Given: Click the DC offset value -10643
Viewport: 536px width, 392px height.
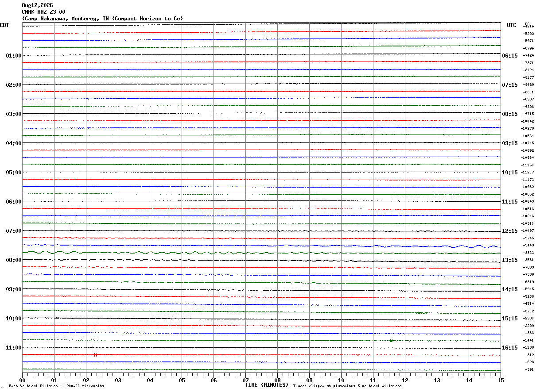Looking at the screenshot, I should [x=528, y=202].
